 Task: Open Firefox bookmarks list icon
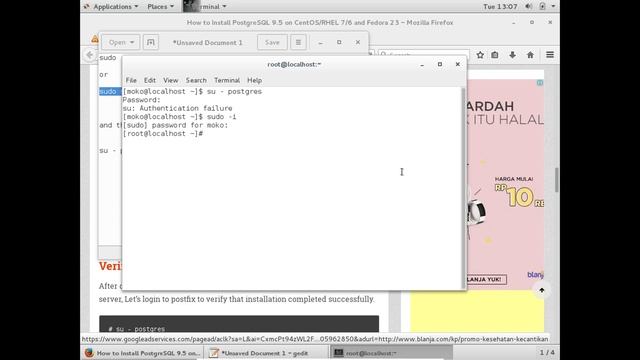495,55
